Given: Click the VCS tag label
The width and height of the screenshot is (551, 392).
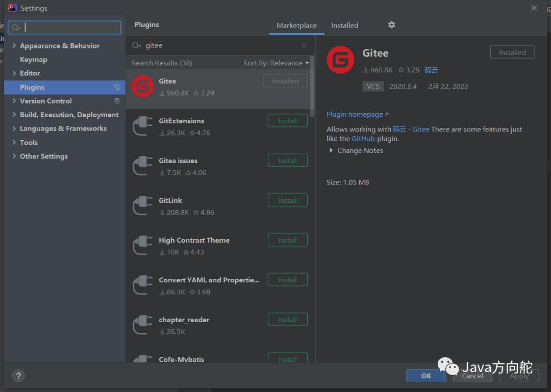Looking at the screenshot, I should [x=373, y=87].
